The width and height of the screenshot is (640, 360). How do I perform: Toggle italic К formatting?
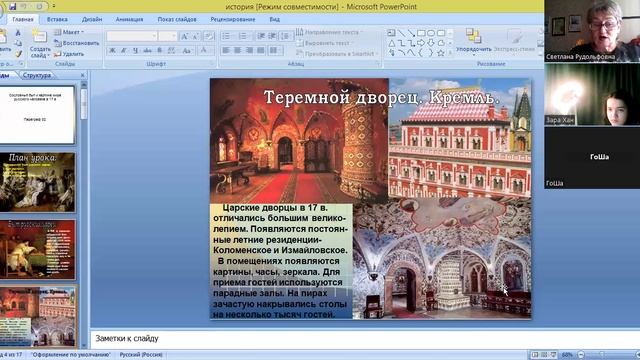[124, 50]
